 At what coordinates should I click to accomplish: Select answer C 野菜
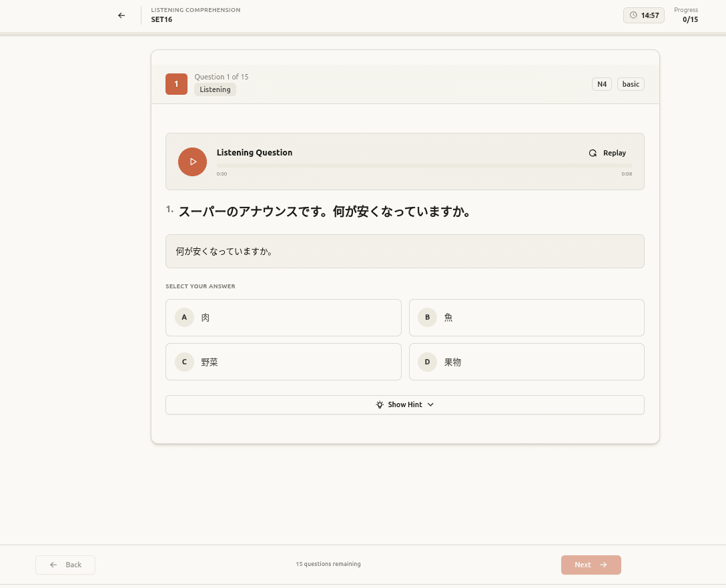tap(284, 362)
